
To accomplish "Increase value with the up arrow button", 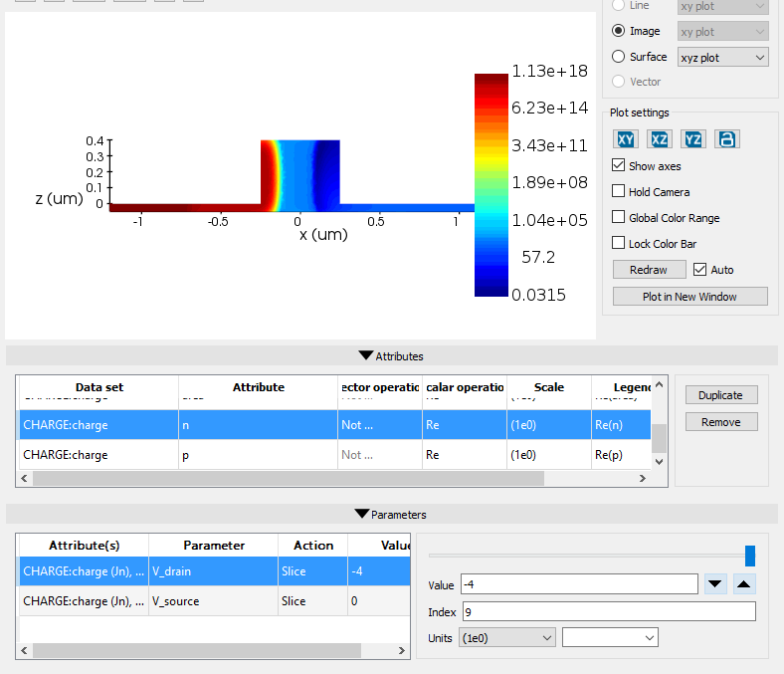I will (x=744, y=584).
